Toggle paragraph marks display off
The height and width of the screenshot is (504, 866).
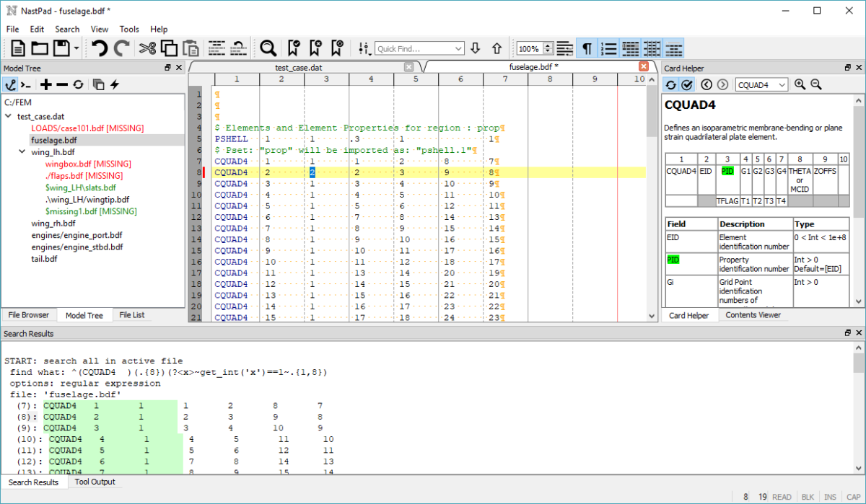pyautogui.click(x=587, y=48)
